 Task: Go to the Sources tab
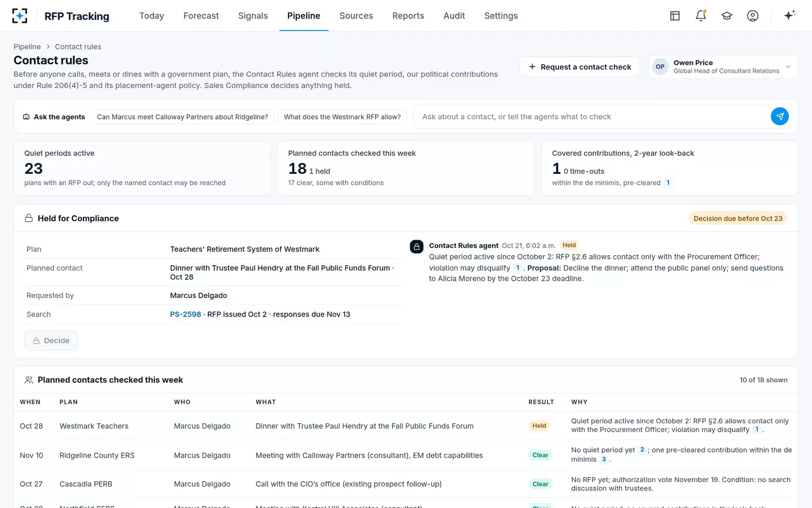pos(356,16)
